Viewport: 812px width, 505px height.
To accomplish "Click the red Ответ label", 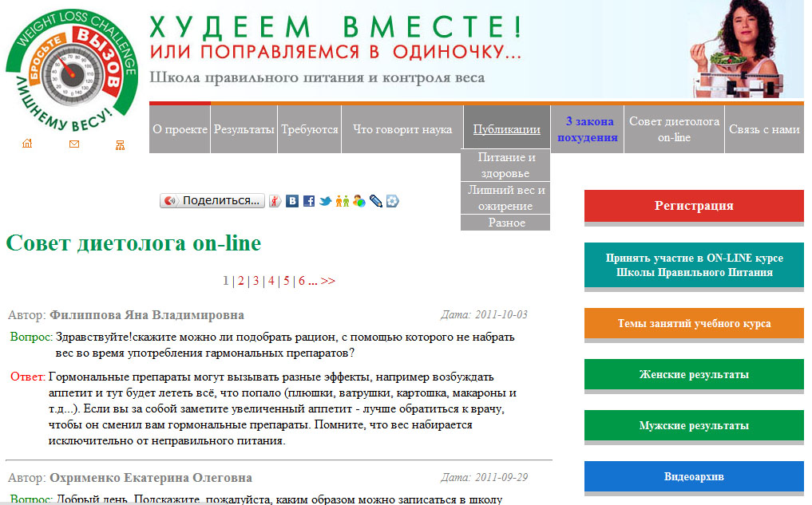I will (x=27, y=377).
